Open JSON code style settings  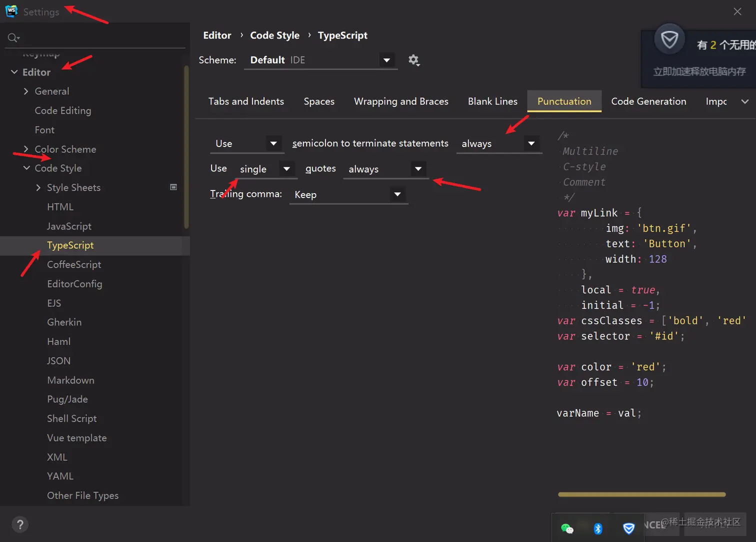pos(58,361)
